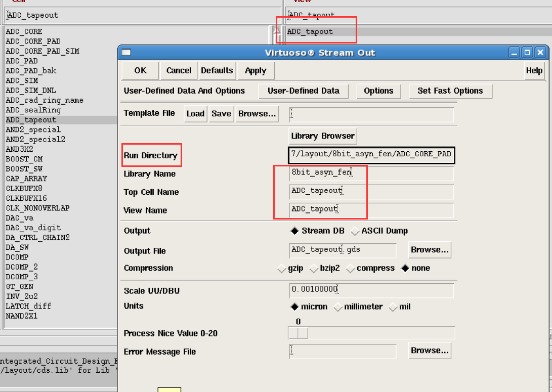Image resolution: width=552 pixels, height=392 pixels.
Task: Select ADC_rad_ring_name cell
Action: point(45,101)
